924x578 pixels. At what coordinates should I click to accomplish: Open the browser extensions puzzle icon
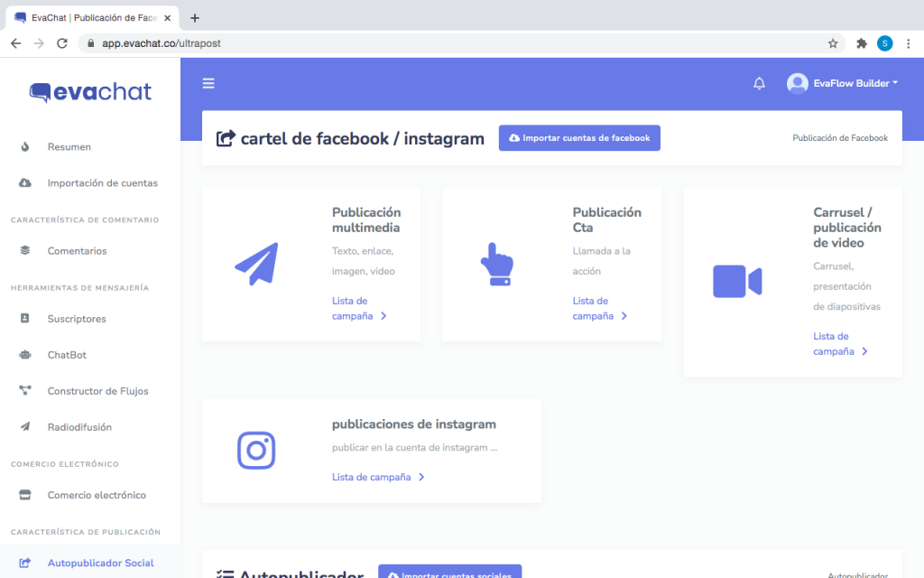tap(861, 43)
